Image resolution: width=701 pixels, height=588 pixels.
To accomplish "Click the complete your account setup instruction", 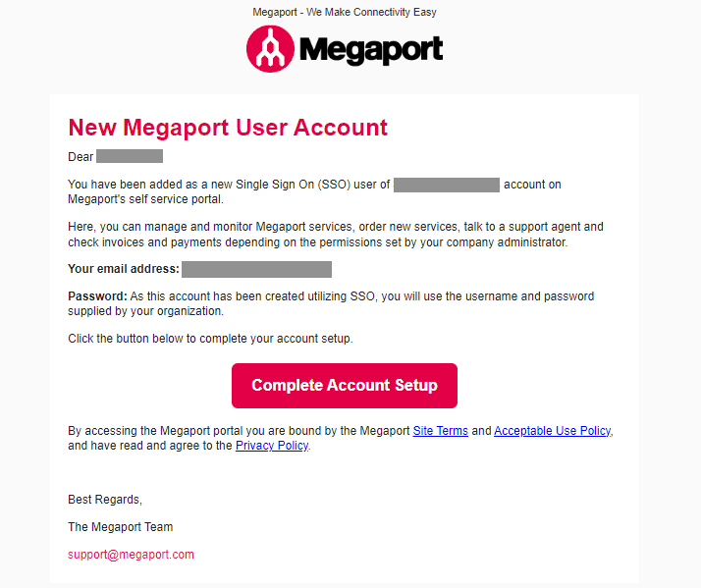I will click(x=210, y=339).
